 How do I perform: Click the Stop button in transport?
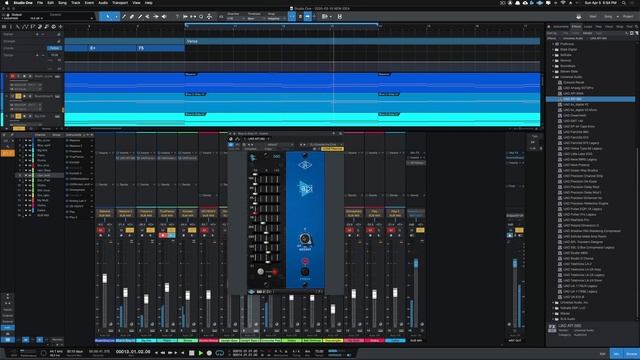coord(191,353)
